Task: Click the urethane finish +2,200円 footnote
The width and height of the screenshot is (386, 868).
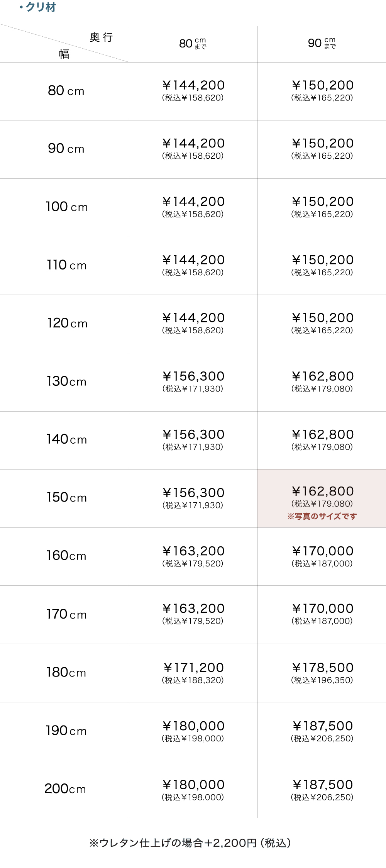Action: pyautogui.click(x=190, y=843)
